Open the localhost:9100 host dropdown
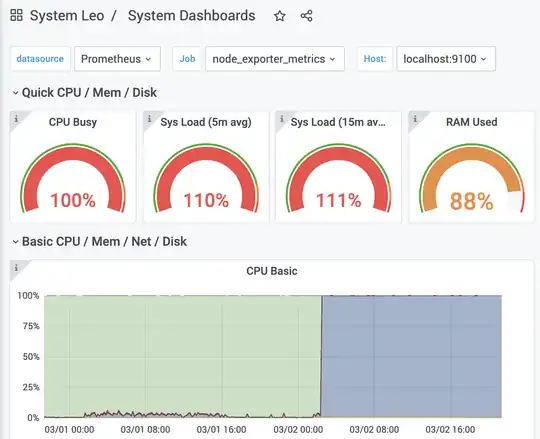The image size is (540, 439). pos(446,59)
